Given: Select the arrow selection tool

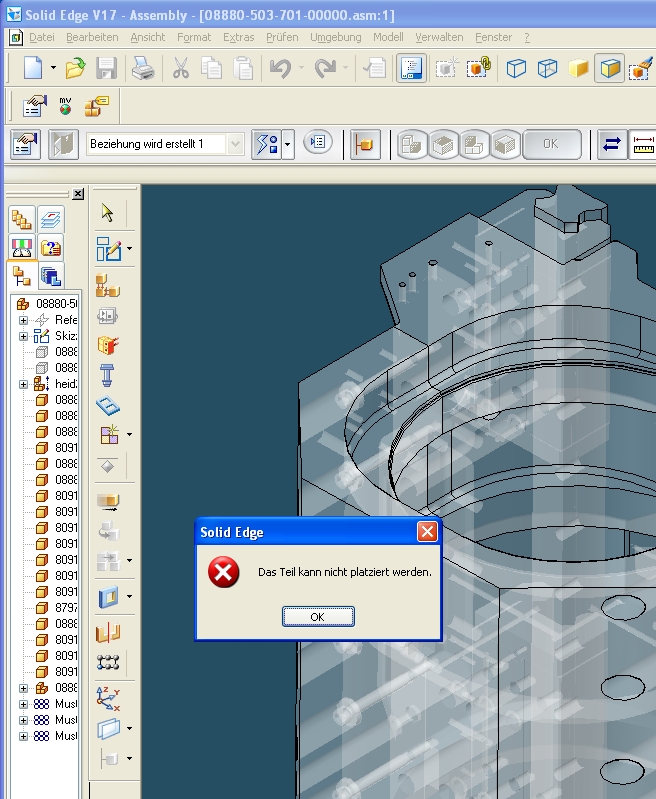Looking at the screenshot, I should [x=107, y=212].
